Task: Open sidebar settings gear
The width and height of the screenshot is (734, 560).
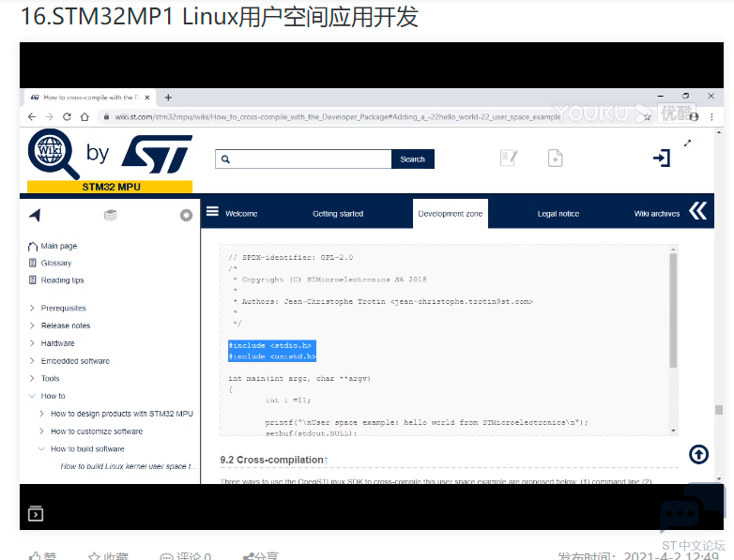Action: click(186, 215)
